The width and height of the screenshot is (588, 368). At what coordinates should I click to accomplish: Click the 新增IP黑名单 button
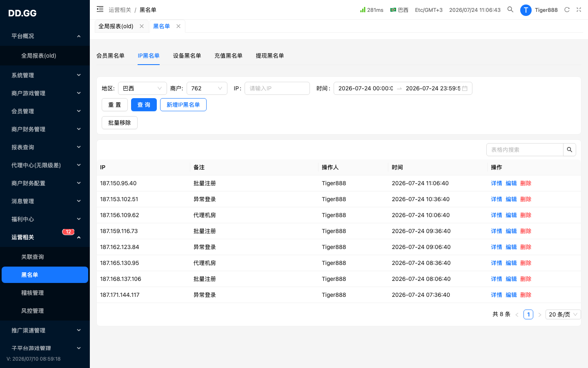pyautogui.click(x=183, y=105)
